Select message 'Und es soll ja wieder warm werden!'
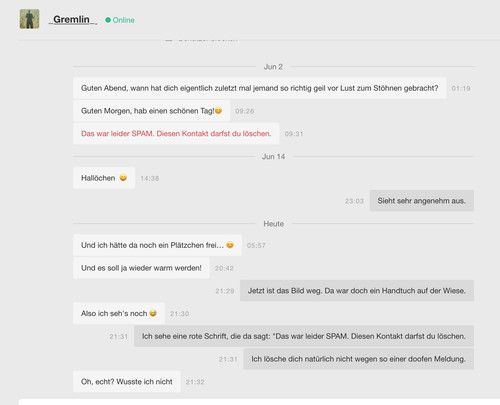Image resolution: width=500 pixels, height=405 pixels. point(141,268)
